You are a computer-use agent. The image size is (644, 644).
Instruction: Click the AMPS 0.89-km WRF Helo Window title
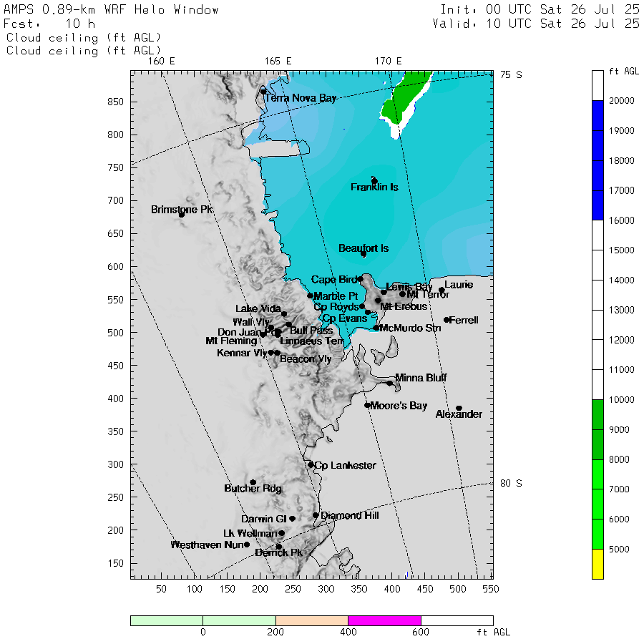(111, 9)
